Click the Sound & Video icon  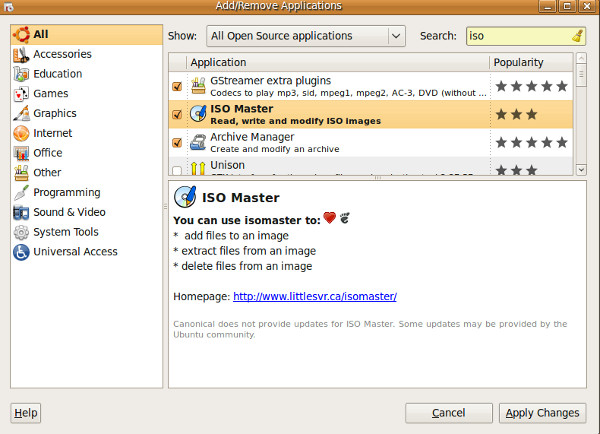[21, 212]
